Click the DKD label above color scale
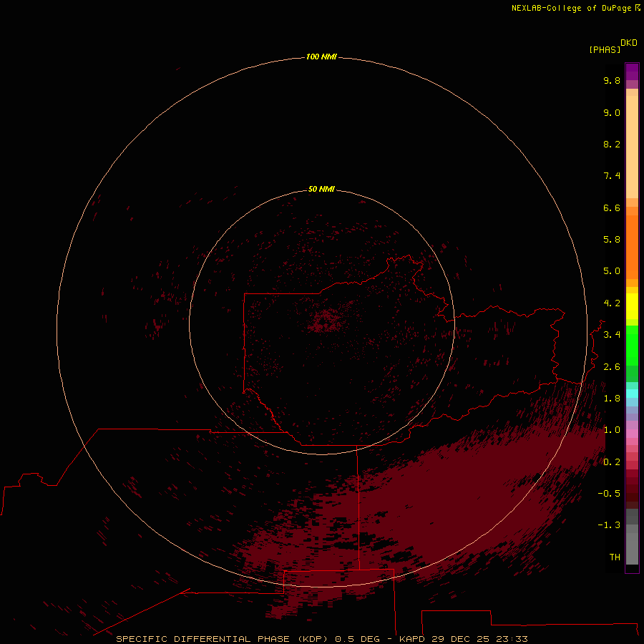Screen dimensions: 644x644 point(629,43)
